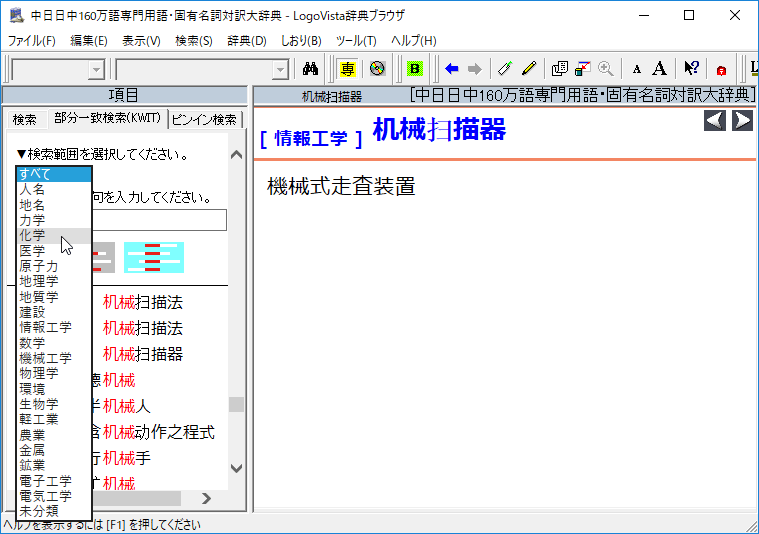Decrease font size with small A
The width and height of the screenshot is (759, 534).
(x=637, y=70)
